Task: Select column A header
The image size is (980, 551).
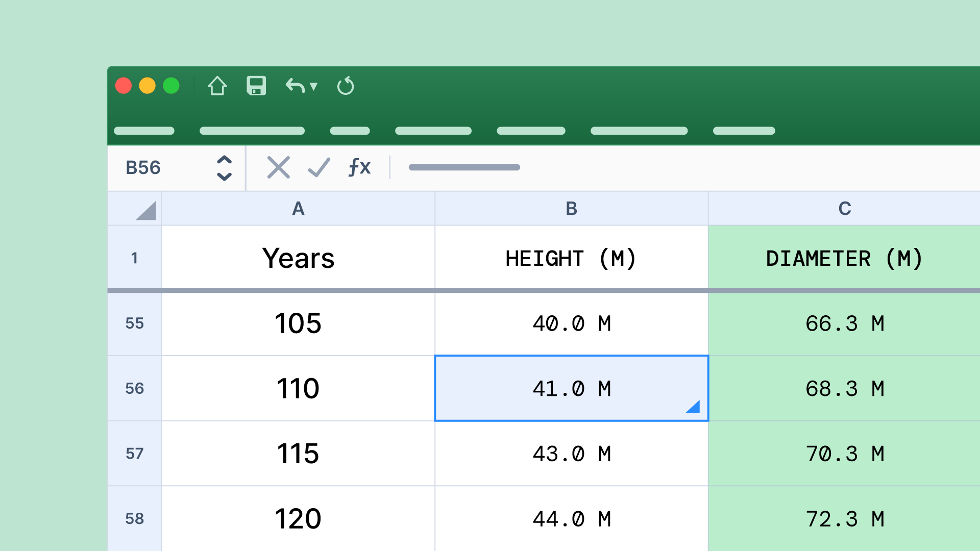Action: (x=298, y=209)
